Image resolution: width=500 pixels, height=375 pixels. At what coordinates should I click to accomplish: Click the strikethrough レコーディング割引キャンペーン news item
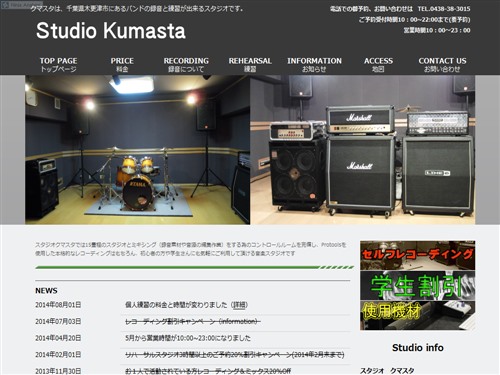[x=193, y=322]
